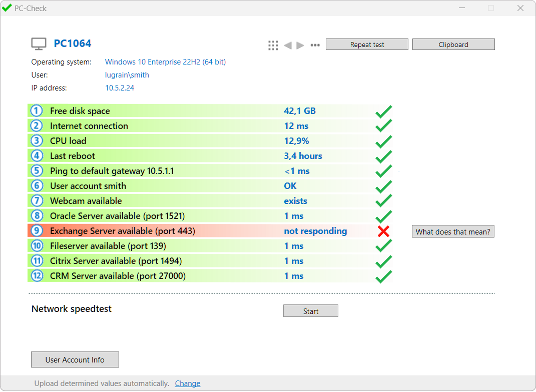Go to previous PC with left arrow
The width and height of the screenshot is (536, 392).
288,45
